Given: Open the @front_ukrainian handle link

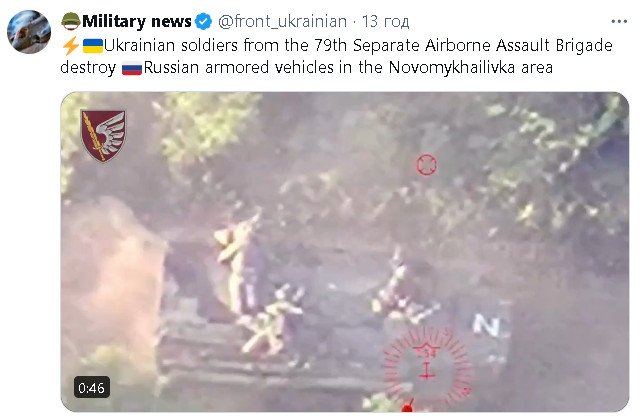Looking at the screenshot, I should (x=282, y=21).
